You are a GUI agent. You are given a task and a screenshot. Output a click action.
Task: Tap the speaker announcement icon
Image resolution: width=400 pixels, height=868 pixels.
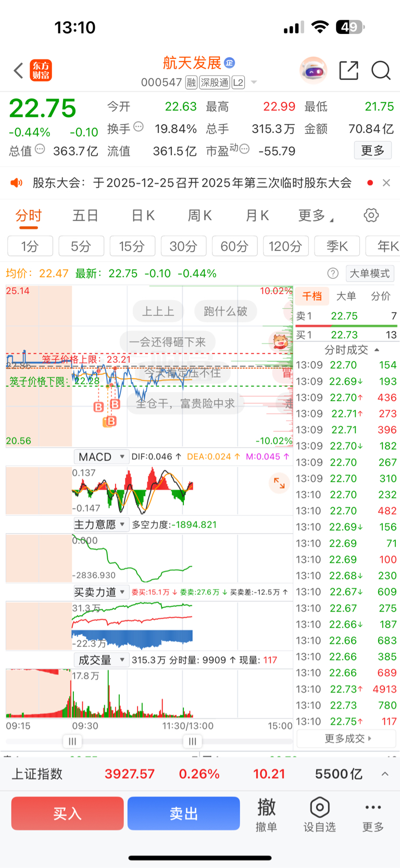tap(17, 182)
